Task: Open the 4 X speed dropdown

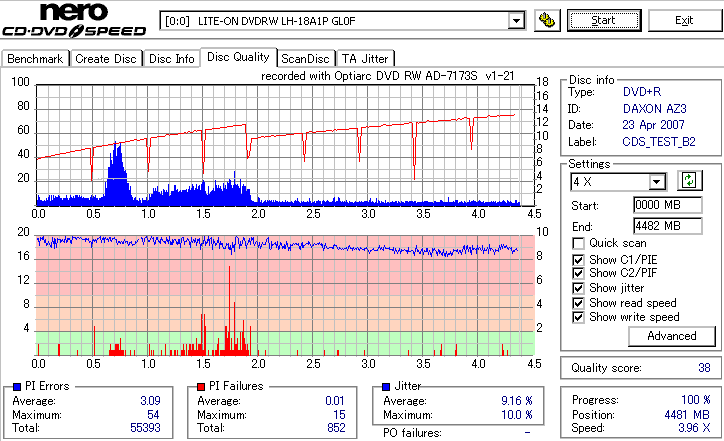Action: 656,182
